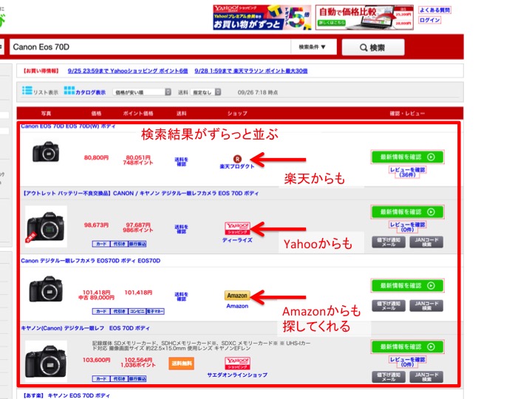Click JANコード検索 for the 101,418円 item
This screenshot has height=399, width=532.
[x=426, y=306]
